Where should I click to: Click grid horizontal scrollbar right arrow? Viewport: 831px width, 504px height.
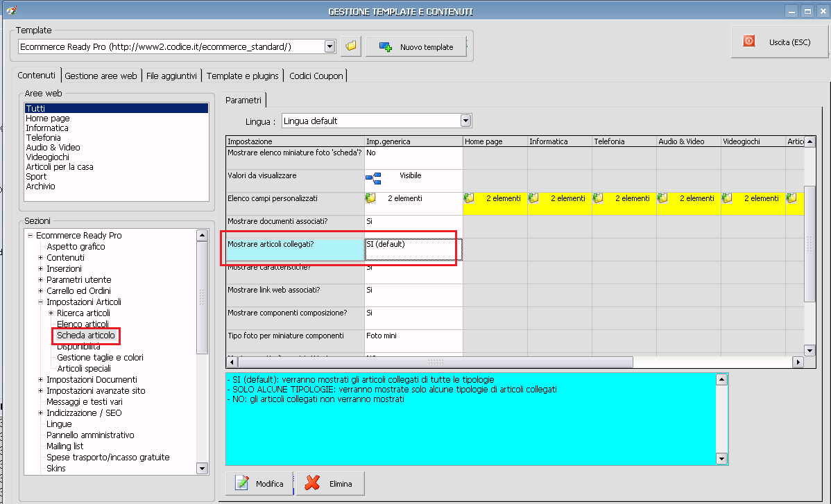[x=798, y=362]
